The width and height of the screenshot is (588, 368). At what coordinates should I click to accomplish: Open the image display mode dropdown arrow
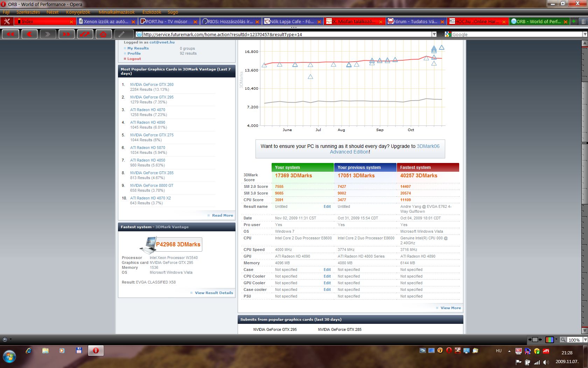coord(556,339)
